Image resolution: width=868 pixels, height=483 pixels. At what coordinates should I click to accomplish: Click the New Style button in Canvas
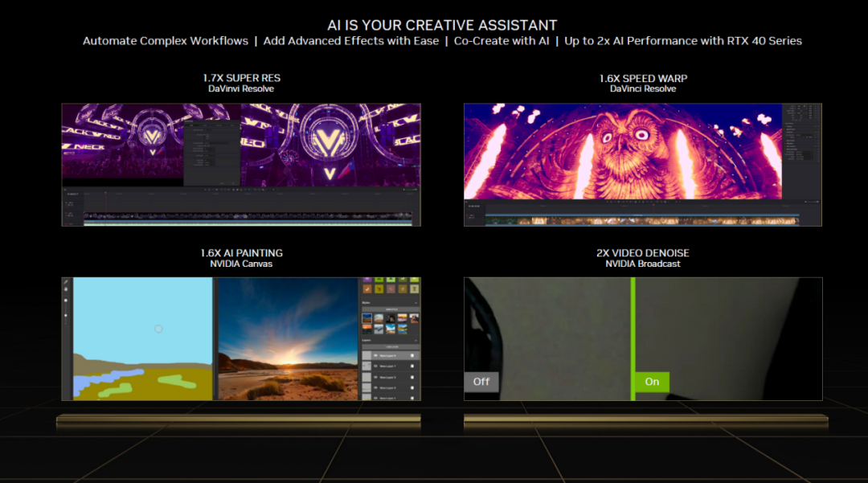pos(391,309)
